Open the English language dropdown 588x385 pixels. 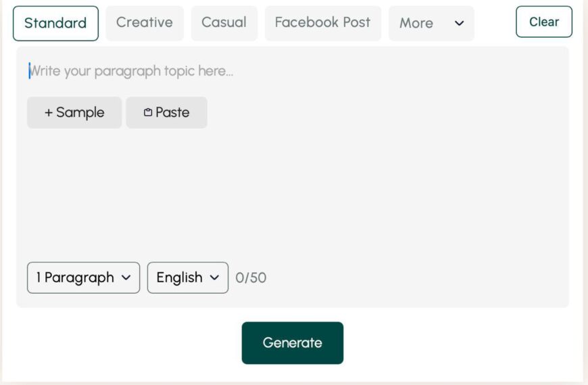coord(187,278)
